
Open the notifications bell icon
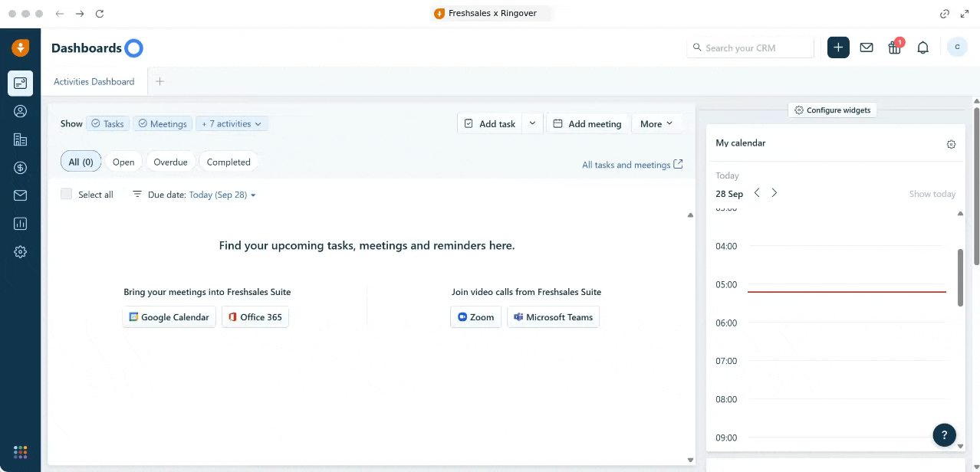coord(923,48)
